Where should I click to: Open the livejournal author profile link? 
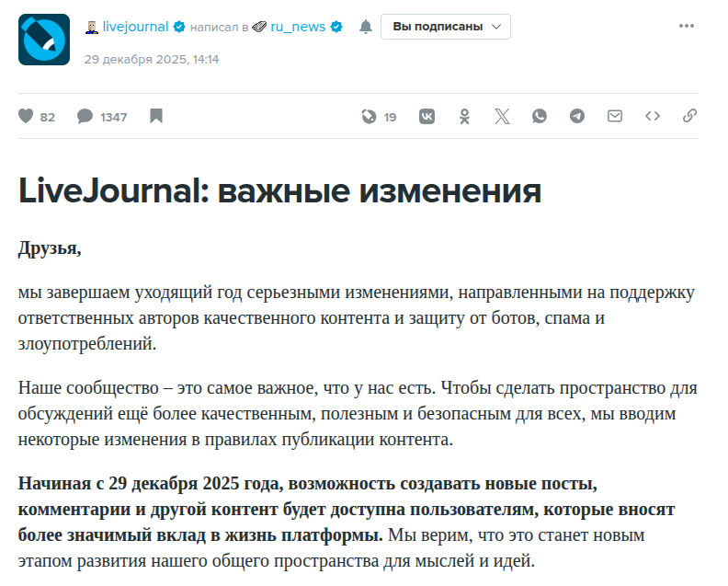[135, 27]
